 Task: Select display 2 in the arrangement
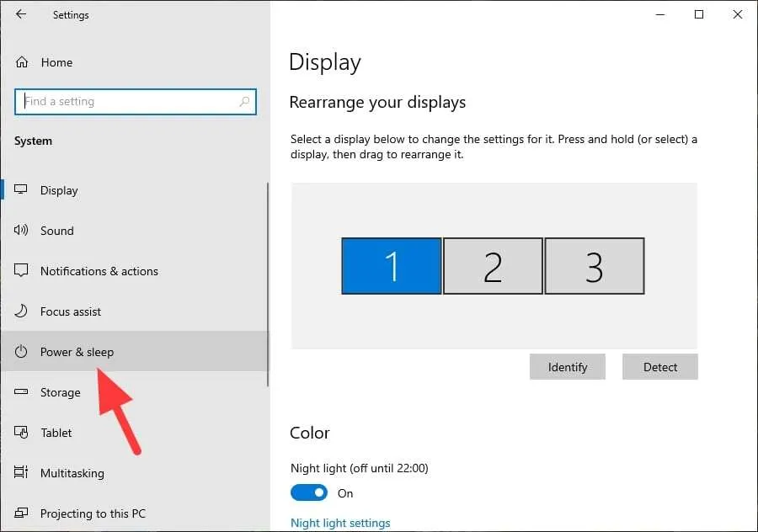tap(493, 266)
